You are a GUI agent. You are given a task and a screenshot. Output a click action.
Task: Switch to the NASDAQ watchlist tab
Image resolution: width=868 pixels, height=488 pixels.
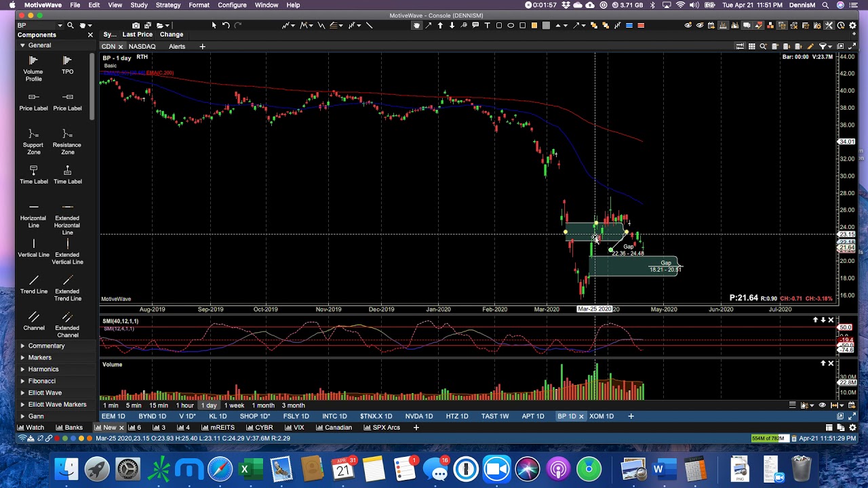[x=142, y=46]
